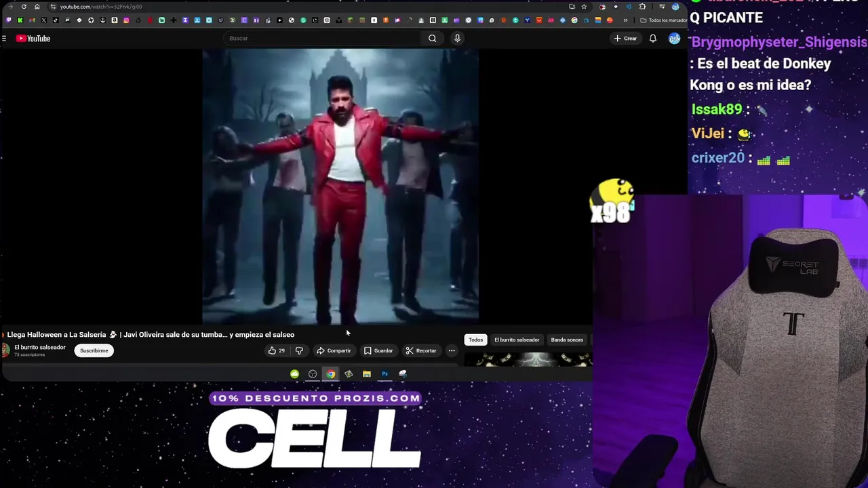Open the green app in taskbar
This screenshot has width=868, height=488.
[x=294, y=374]
